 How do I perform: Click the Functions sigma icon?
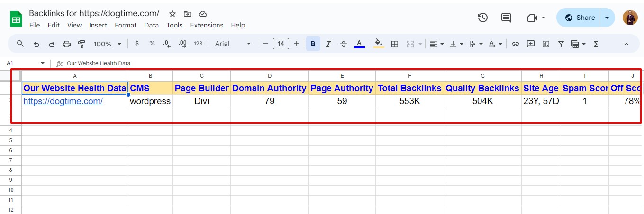(596, 44)
